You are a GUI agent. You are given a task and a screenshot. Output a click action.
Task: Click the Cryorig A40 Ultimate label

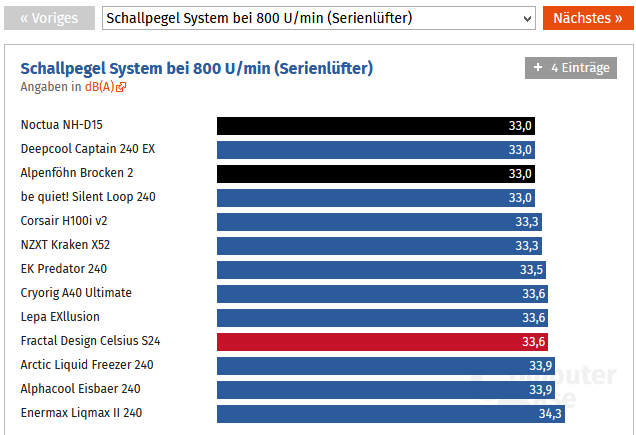tap(76, 293)
